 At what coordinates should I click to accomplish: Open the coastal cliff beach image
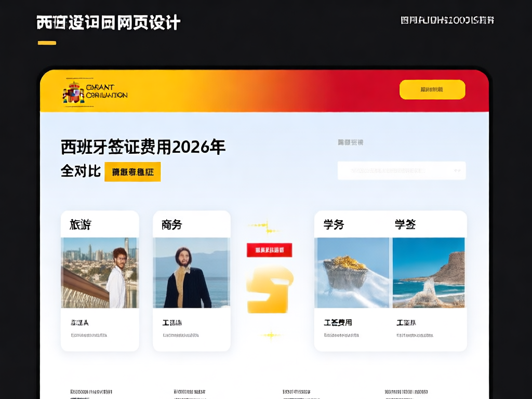[x=429, y=273]
